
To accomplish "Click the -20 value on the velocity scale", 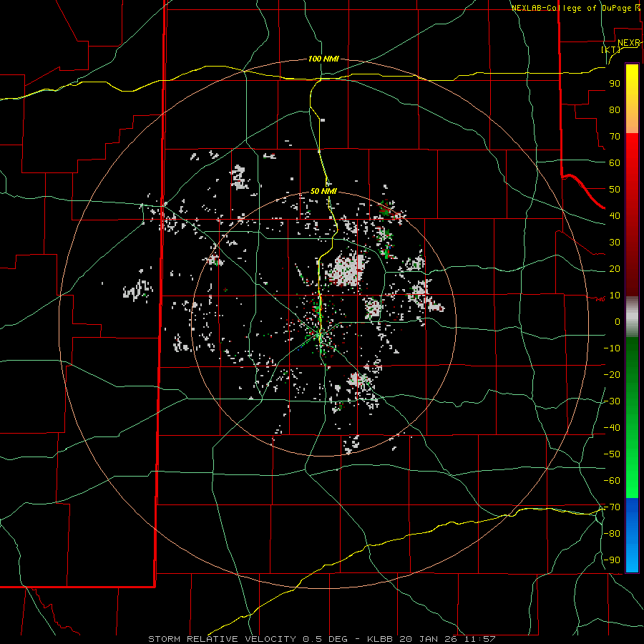I will (x=612, y=375).
